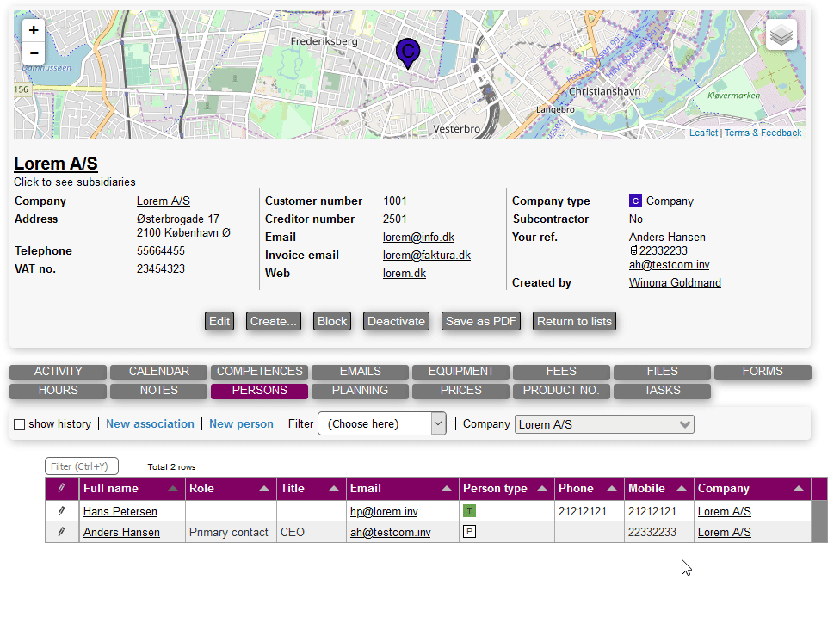Expand the Company Lorem A/S dropdown
This screenshot has width=840, height=617.
coord(603,424)
